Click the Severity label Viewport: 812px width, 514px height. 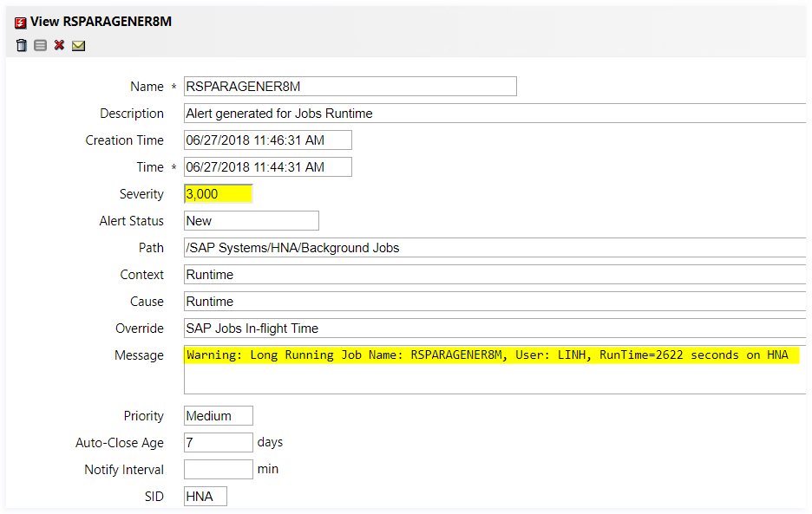pos(141,194)
